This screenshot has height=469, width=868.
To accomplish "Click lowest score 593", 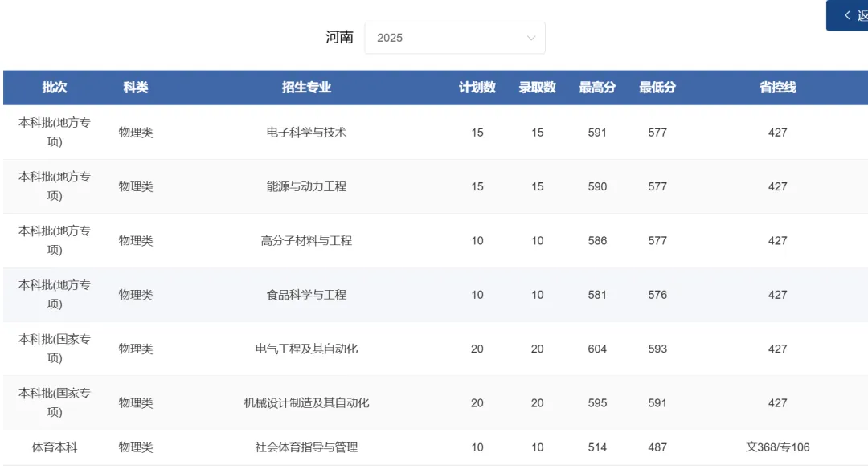I will [x=657, y=349].
